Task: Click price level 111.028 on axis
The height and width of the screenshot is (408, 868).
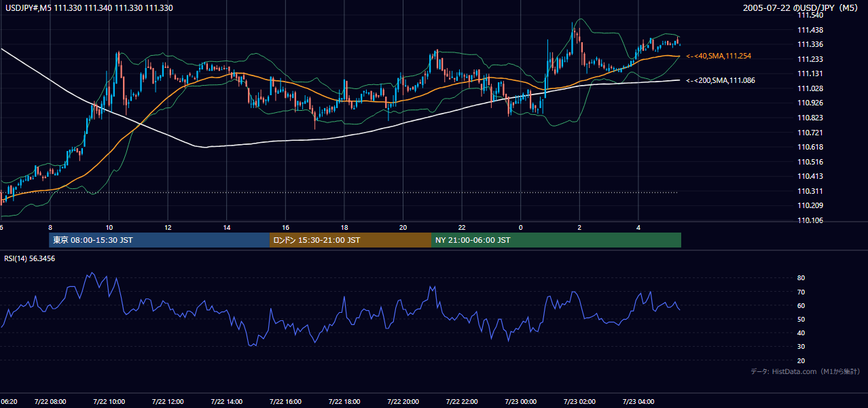Action: [810, 88]
